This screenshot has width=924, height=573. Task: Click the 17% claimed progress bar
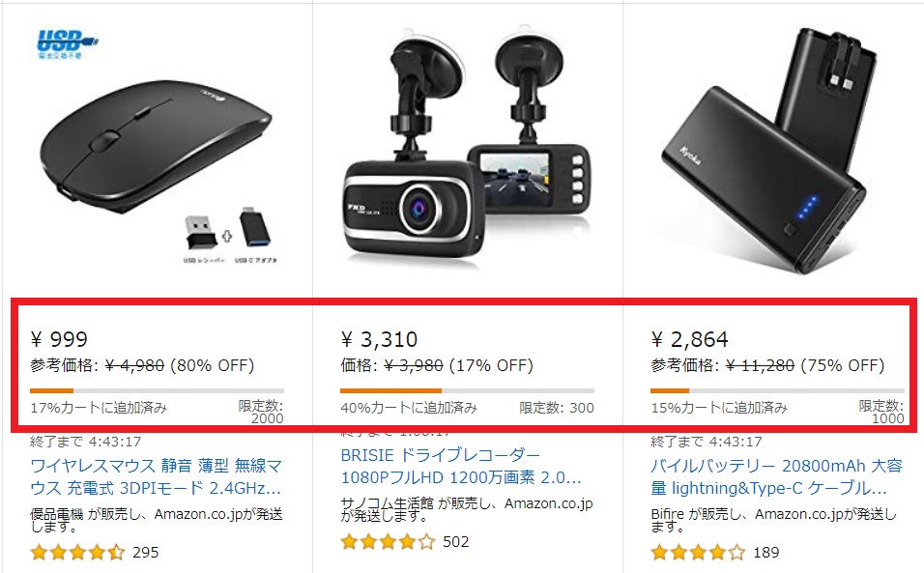tap(157, 390)
